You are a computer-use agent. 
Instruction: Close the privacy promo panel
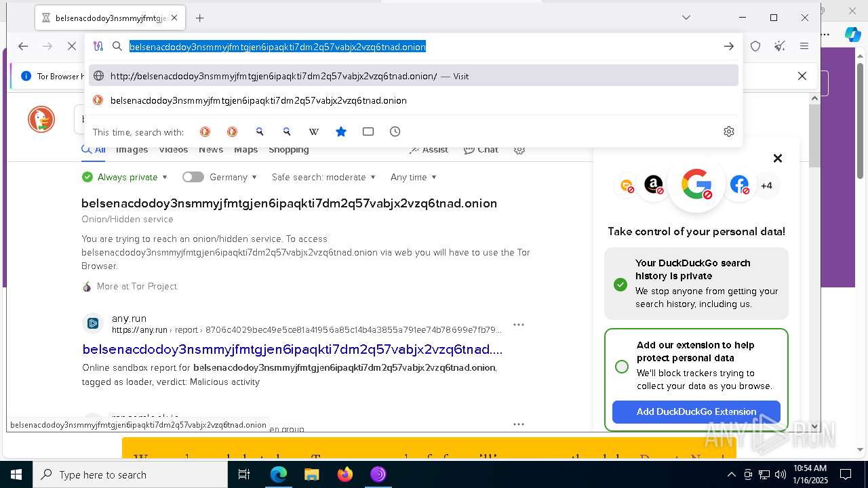[x=778, y=158]
